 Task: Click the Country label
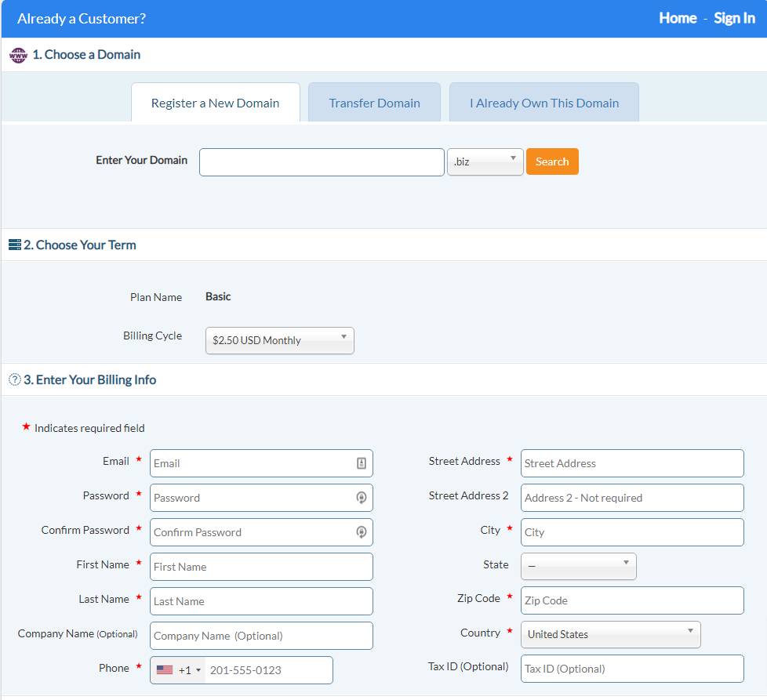point(480,633)
